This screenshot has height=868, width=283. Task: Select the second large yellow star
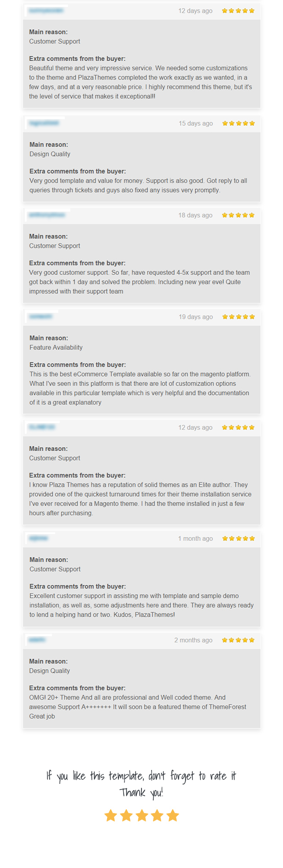(126, 816)
